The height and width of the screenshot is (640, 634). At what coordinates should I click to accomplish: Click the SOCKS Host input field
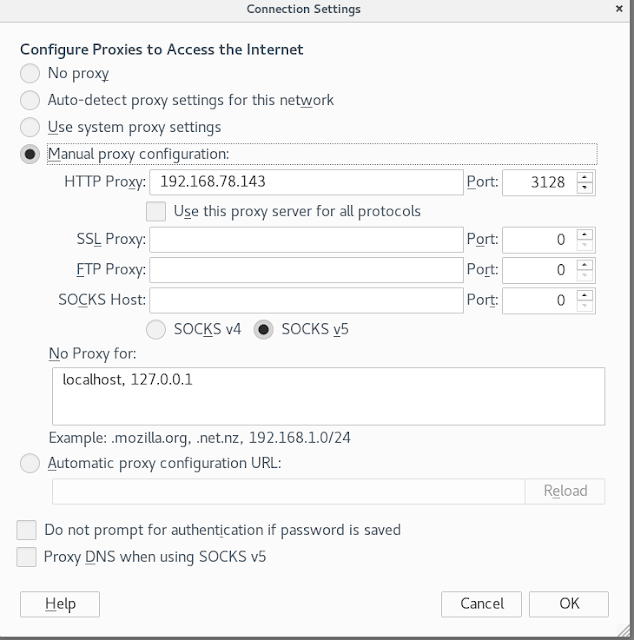click(x=306, y=300)
